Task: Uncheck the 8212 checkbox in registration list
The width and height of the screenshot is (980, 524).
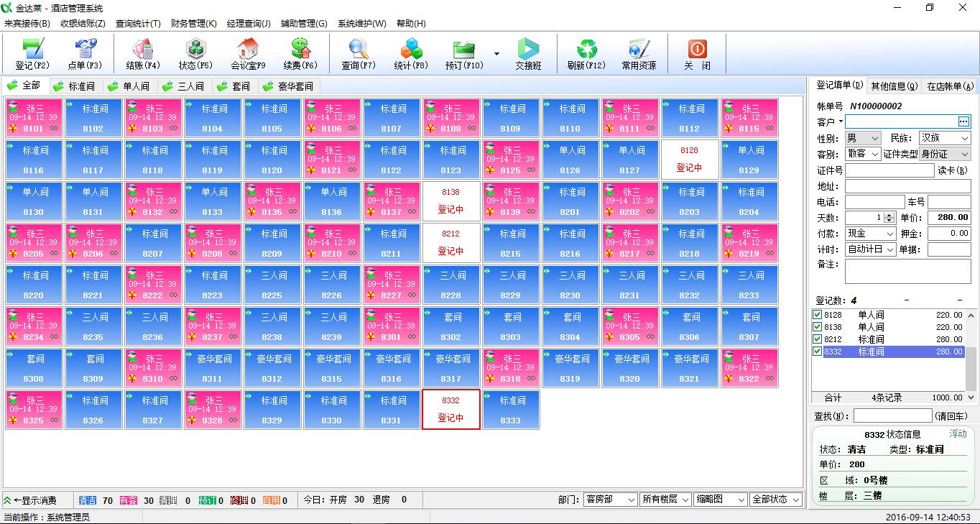Action: point(817,339)
